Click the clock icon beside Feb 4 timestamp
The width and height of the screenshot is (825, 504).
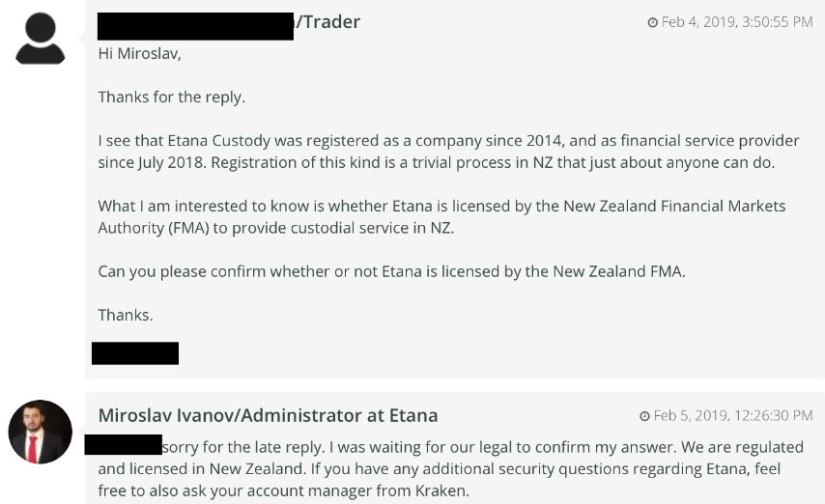point(652,22)
